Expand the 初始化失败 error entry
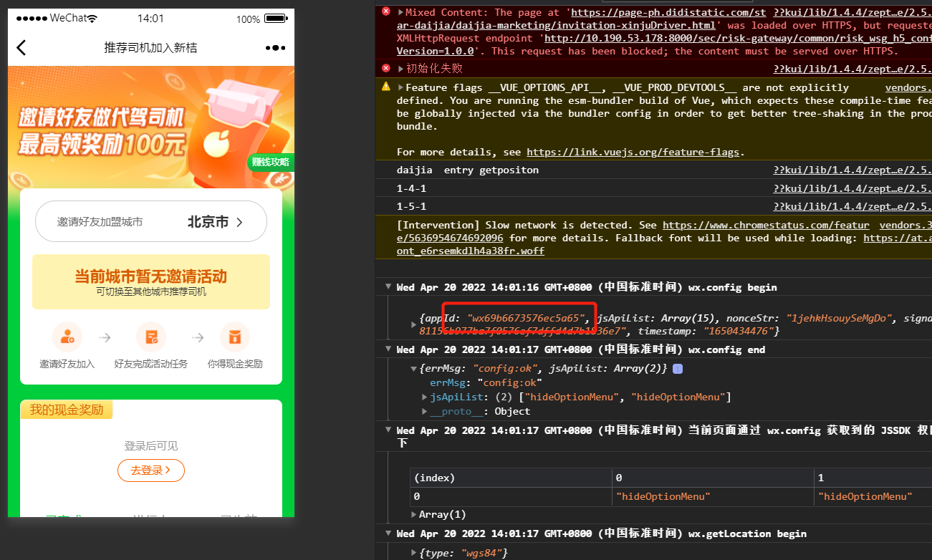Screen dimensions: 932x560 point(401,69)
